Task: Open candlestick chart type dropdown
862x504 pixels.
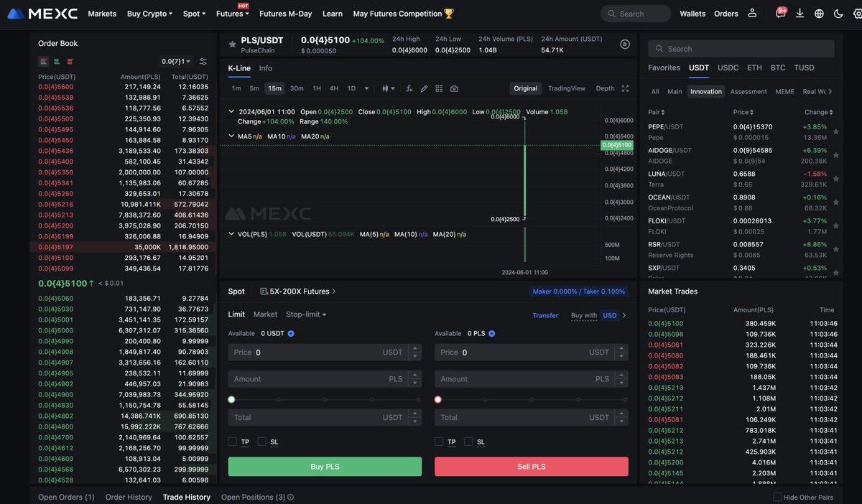Action: 389,88
